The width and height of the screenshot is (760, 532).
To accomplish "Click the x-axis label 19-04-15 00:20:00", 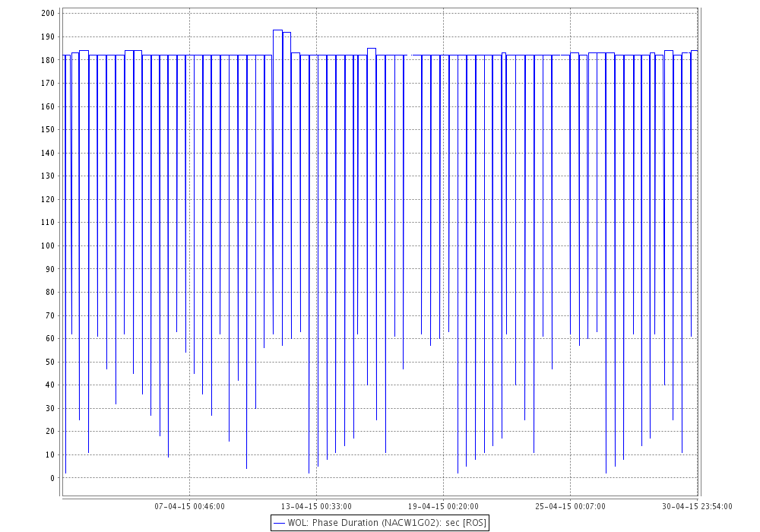I will pos(443,507).
